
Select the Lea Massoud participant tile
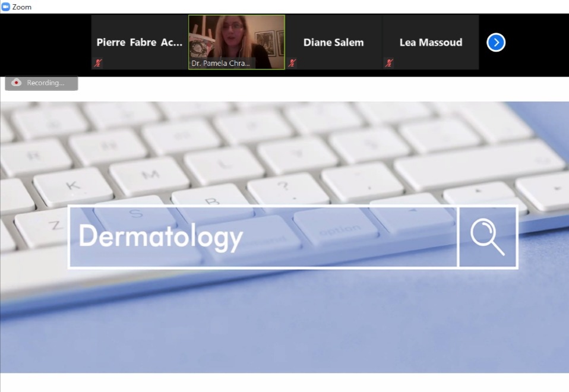(431, 42)
